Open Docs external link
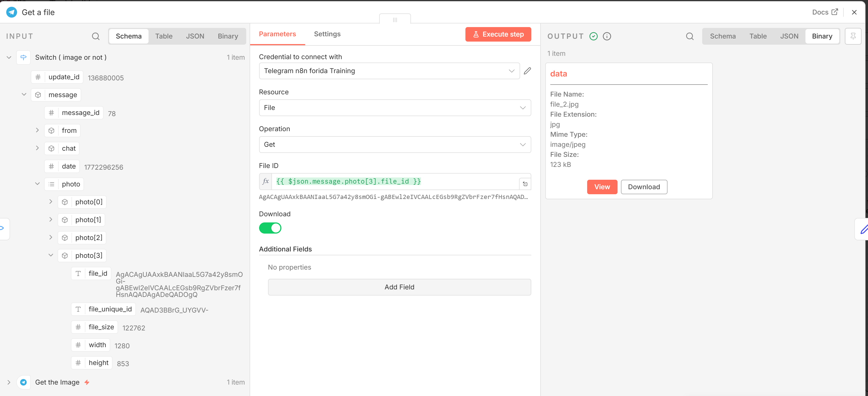The height and width of the screenshot is (396, 868). tap(824, 12)
